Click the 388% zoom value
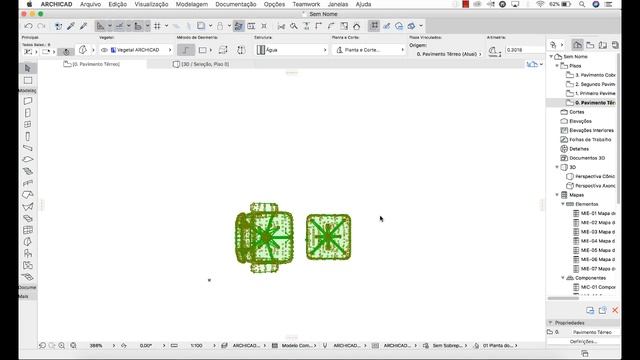The height and width of the screenshot is (360, 640). click(96, 345)
